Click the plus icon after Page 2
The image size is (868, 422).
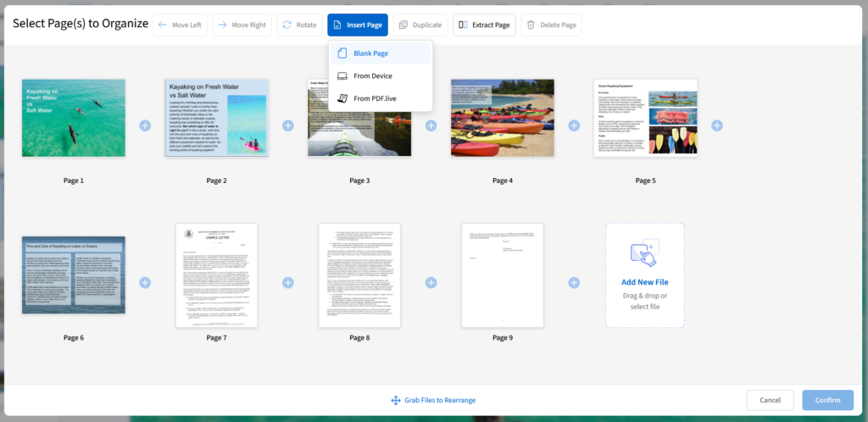pyautogui.click(x=288, y=125)
